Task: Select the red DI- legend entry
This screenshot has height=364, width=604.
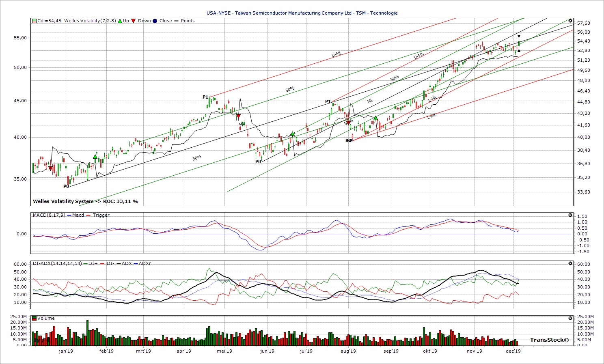Action: tap(107, 263)
